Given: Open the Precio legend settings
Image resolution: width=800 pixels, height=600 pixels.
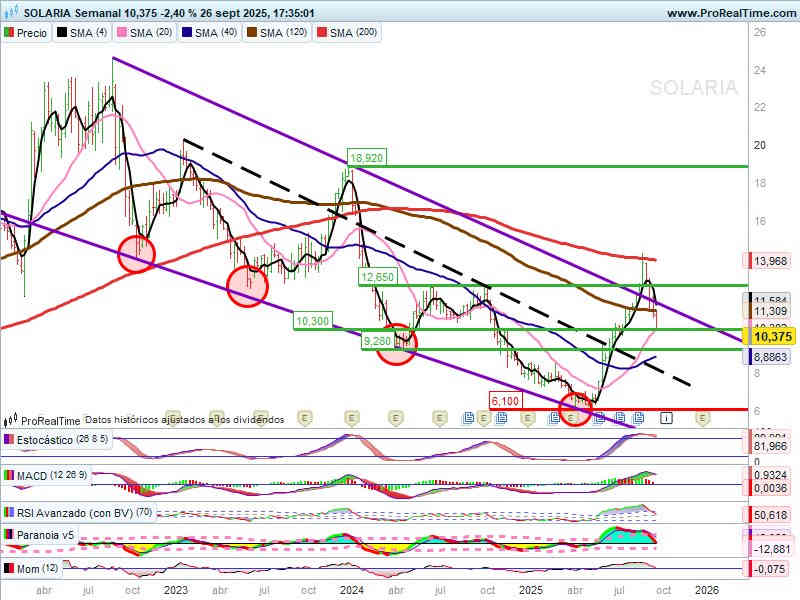Looking at the screenshot, I should (x=26, y=33).
